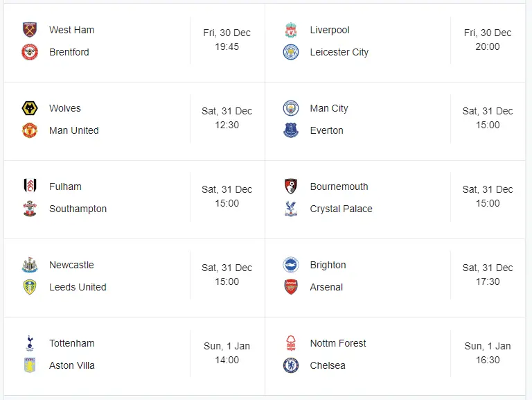The height and width of the screenshot is (400, 532).
Task: Click the Wolves club crest
Action: coord(30,108)
